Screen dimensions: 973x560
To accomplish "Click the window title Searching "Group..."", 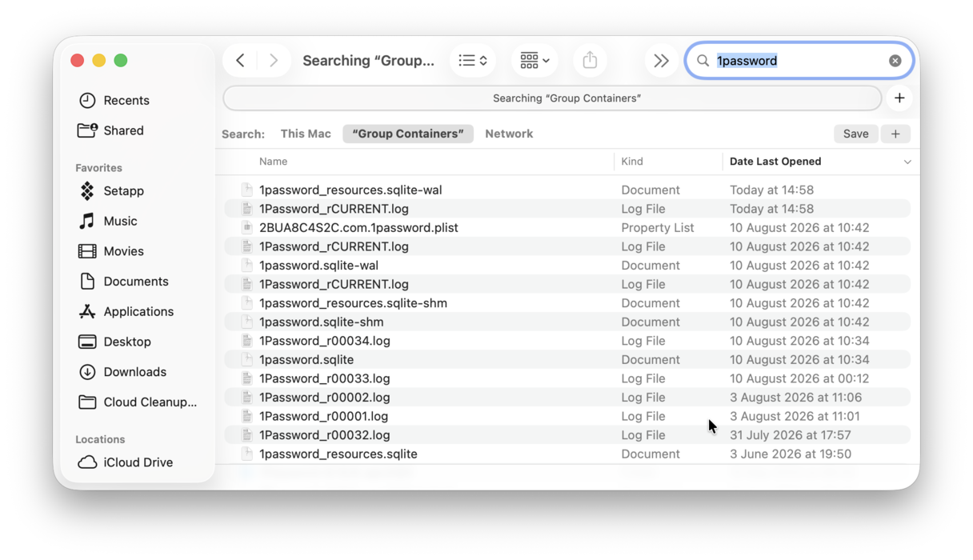I will coord(368,61).
